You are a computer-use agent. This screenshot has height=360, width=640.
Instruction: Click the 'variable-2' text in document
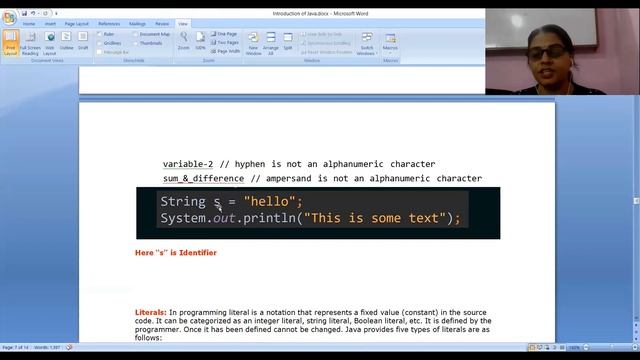point(188,164)
